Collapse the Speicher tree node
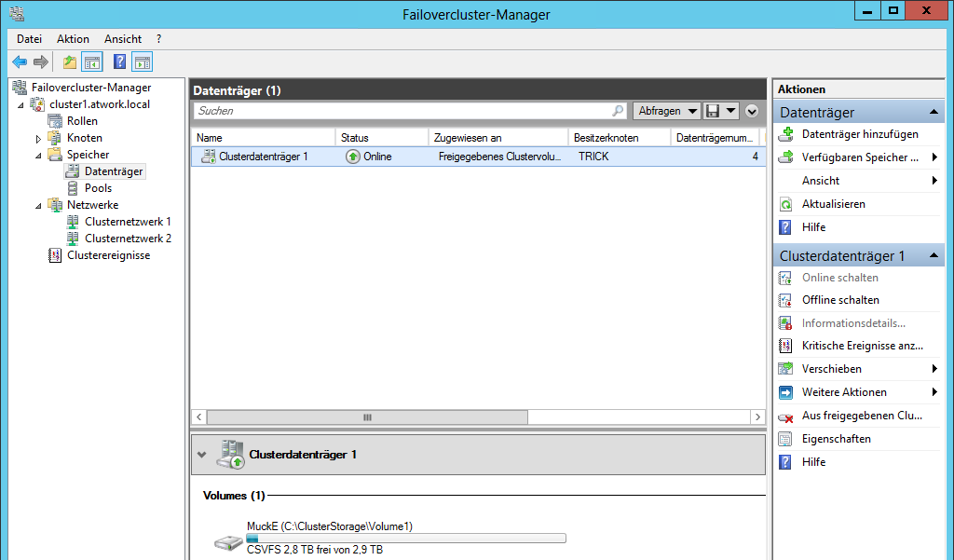This screenshot has width=954, height=560. (38, 155)
